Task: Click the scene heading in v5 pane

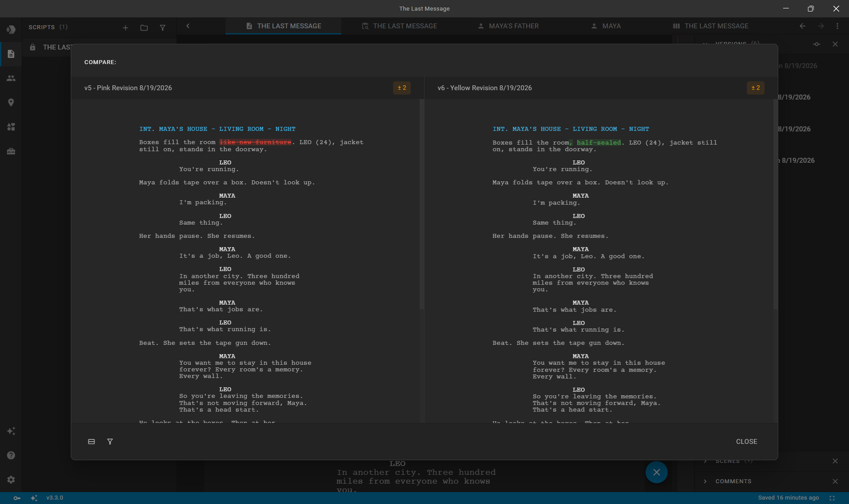Action: coord(217,129)
